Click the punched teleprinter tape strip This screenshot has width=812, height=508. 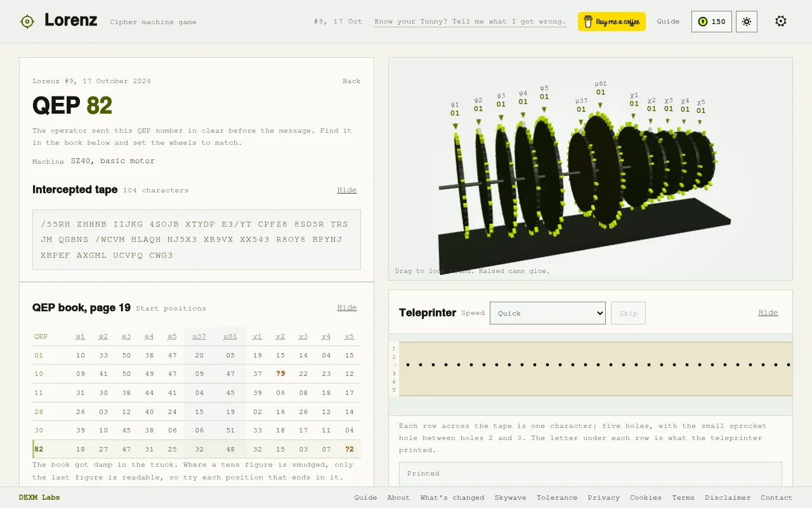pos(596,369)
